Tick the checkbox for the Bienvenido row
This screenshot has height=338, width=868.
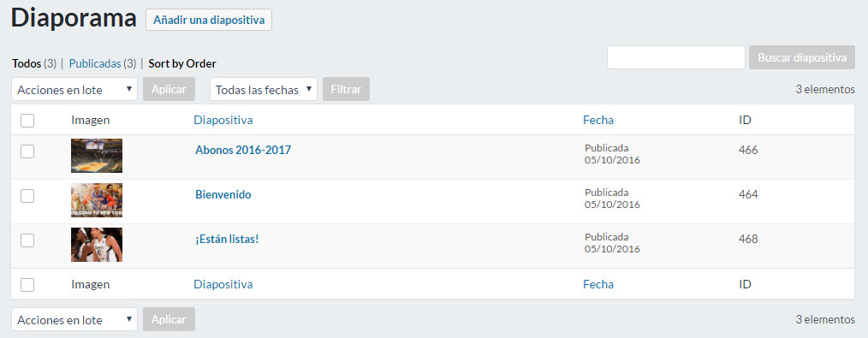tap(27, 196)
